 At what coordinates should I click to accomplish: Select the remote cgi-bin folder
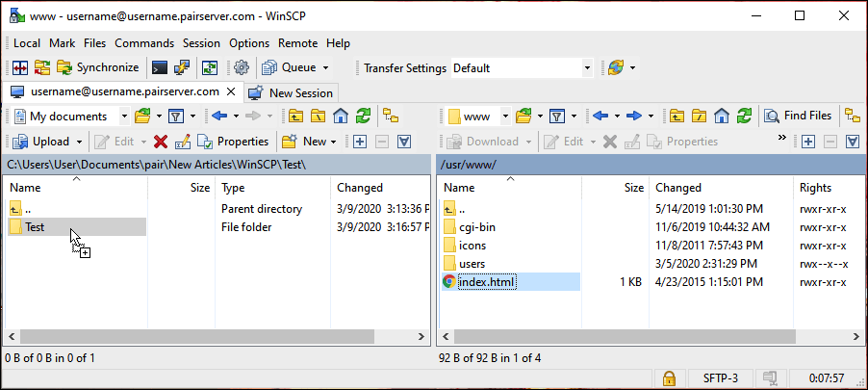tap(477, 227)
